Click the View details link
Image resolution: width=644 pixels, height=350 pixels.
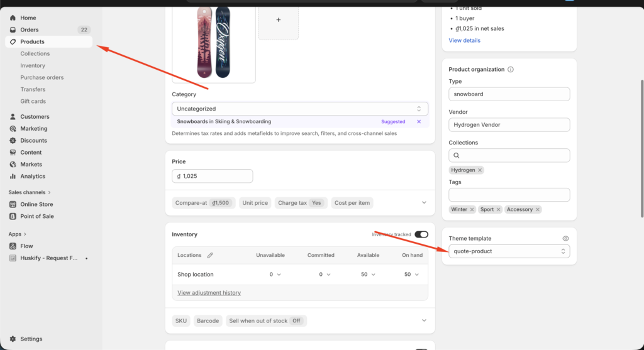click(464, 40)
